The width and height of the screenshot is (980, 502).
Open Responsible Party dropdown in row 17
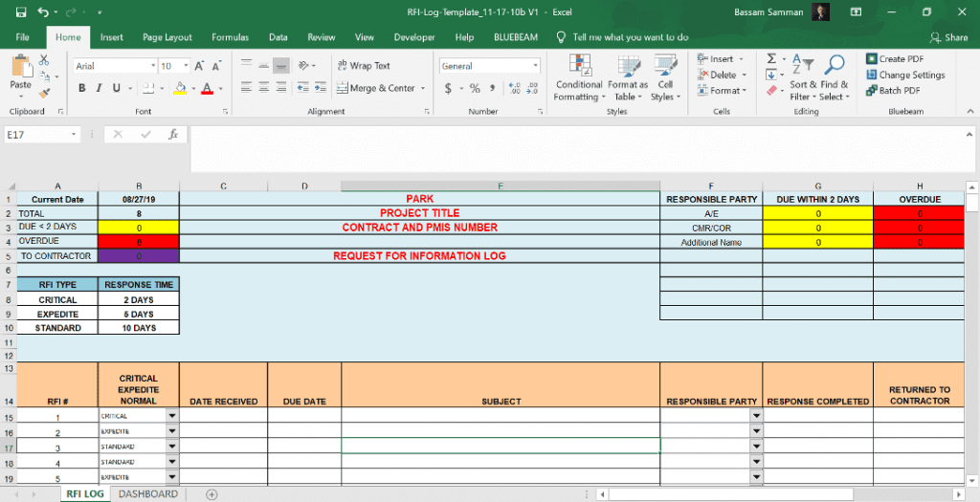[x=756, y=447]
